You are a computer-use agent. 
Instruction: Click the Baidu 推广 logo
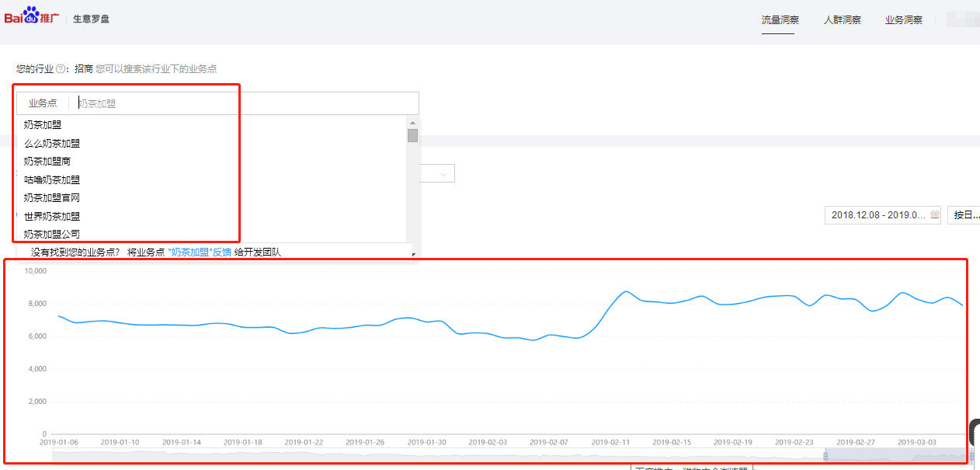(32, 16)
